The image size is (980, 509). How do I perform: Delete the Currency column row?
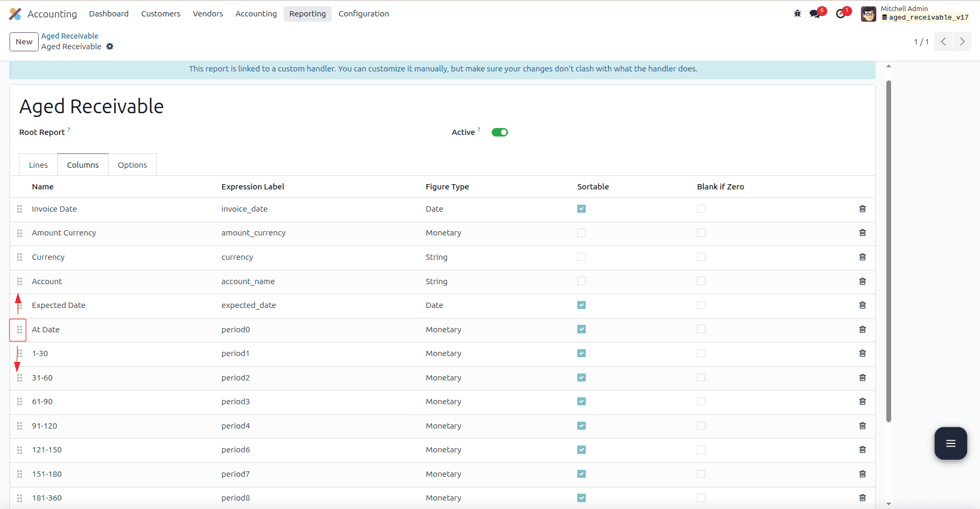coord(863,257)
